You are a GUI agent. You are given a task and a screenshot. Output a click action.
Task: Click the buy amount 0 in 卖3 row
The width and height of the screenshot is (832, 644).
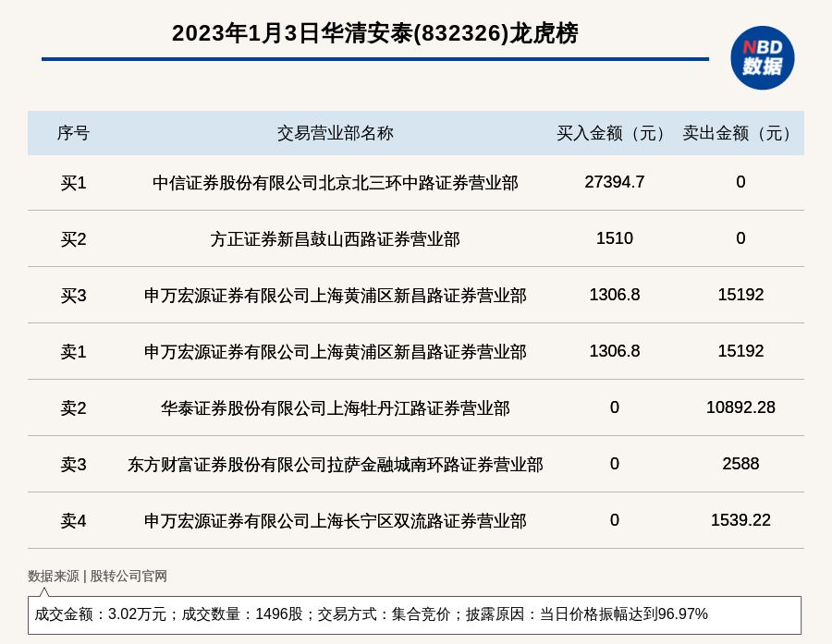615,464
